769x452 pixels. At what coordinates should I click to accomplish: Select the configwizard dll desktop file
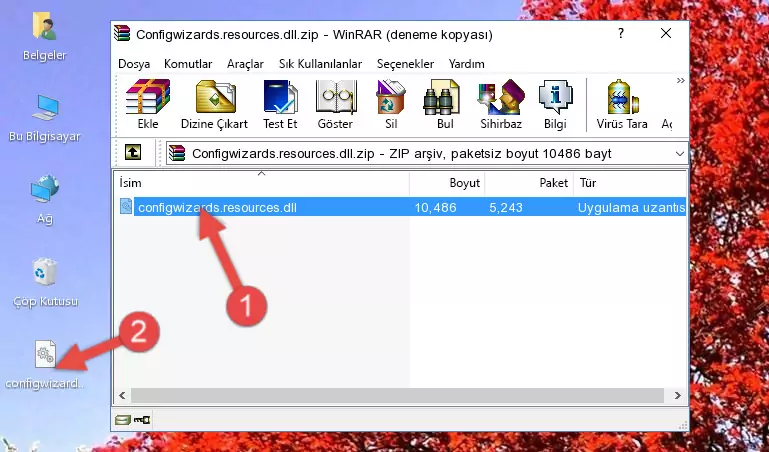click(45, 365)
